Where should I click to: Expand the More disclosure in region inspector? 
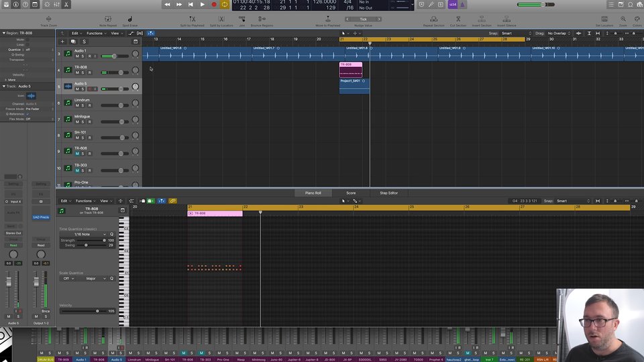tap(6, 80)
